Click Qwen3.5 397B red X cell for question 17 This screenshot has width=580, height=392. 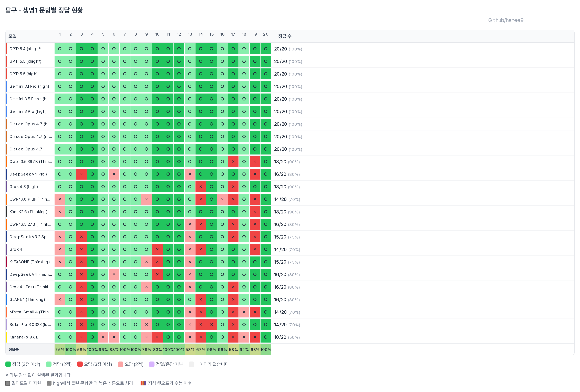pos(233,161)
